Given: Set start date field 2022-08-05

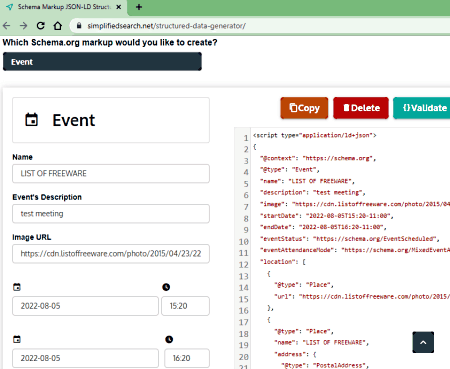Looking at the screenshot, I should [x=85, y=306].
